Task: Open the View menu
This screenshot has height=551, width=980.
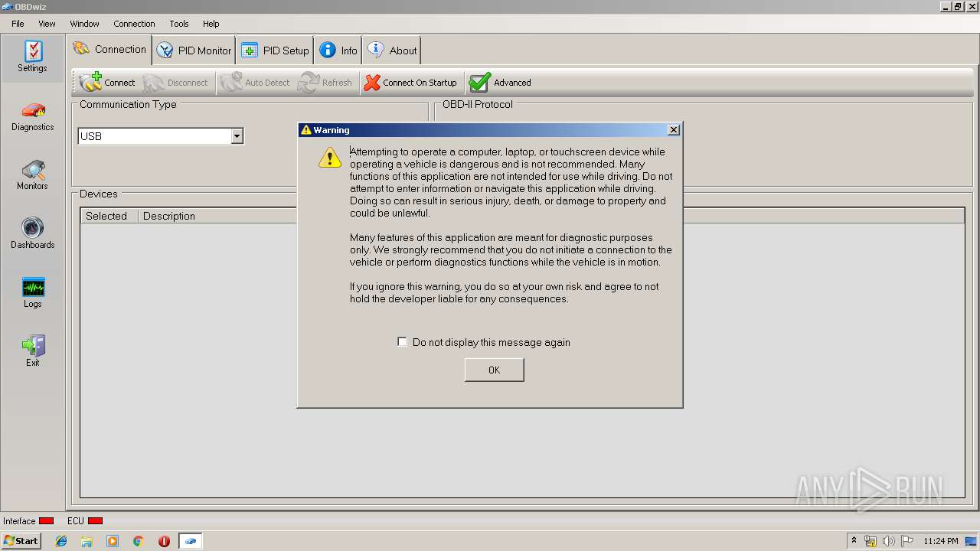Action: [47, 24]
